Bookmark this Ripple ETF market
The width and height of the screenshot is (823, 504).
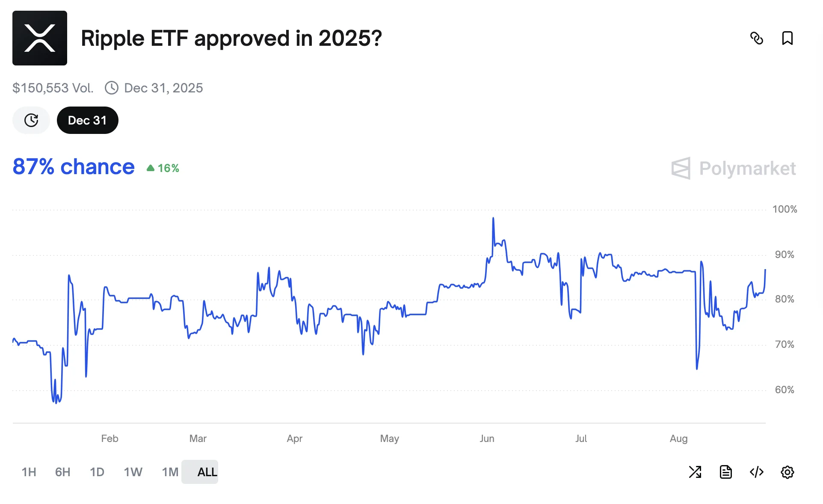(787, 39)
